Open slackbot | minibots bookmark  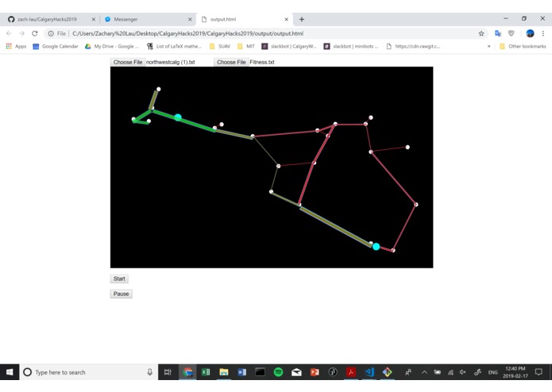coord(351,46)
